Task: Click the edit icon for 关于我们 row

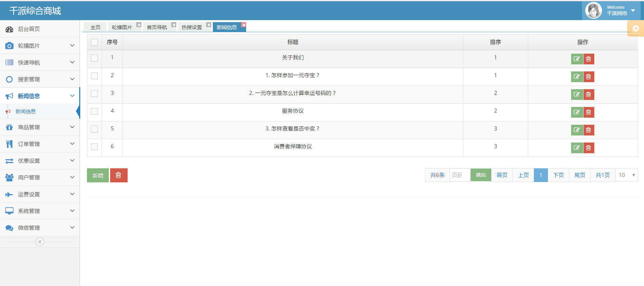Action: coord(577,59)
